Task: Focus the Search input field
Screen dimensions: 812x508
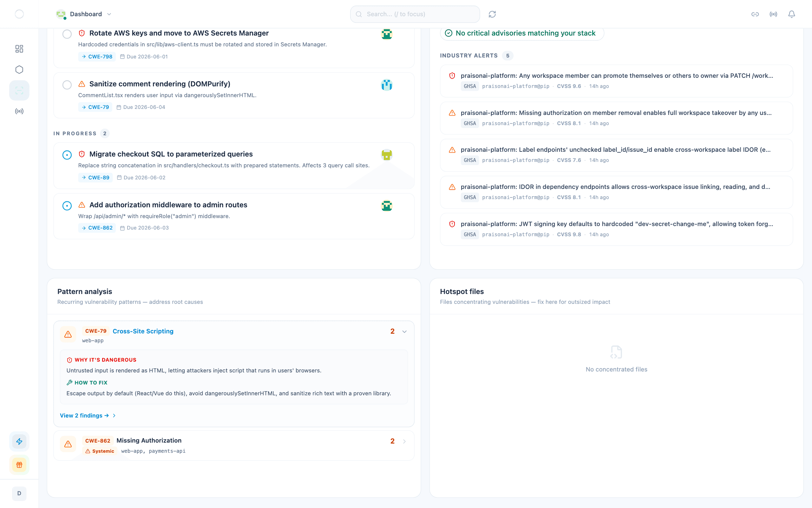Action: [415, 14]
